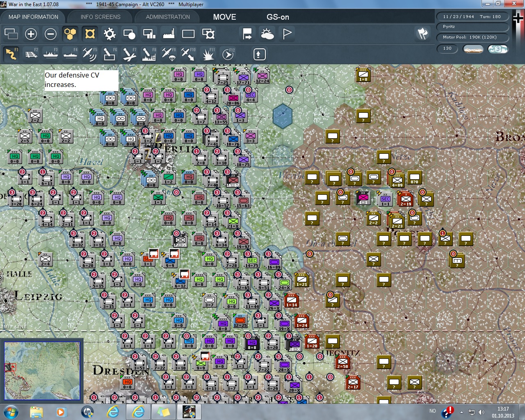Open the Windows Start menu
This screenshot has width=525, height=420.
tap(11, 412)
